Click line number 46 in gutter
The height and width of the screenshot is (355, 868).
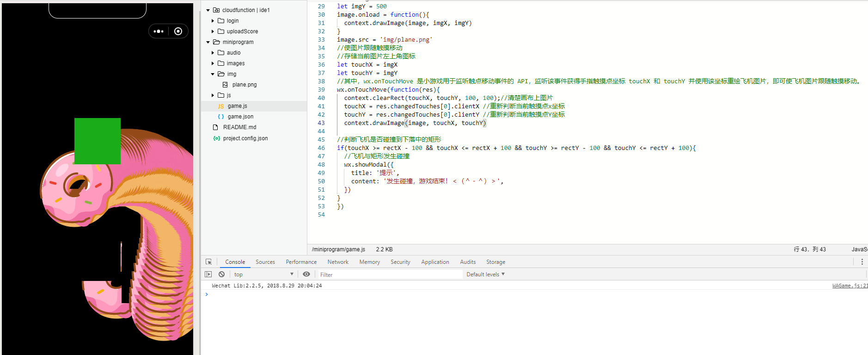(321, 148)
